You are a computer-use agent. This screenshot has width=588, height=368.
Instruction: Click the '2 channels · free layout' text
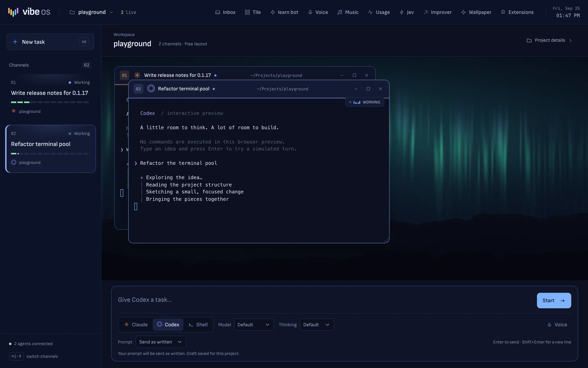[x=183, y=44]
